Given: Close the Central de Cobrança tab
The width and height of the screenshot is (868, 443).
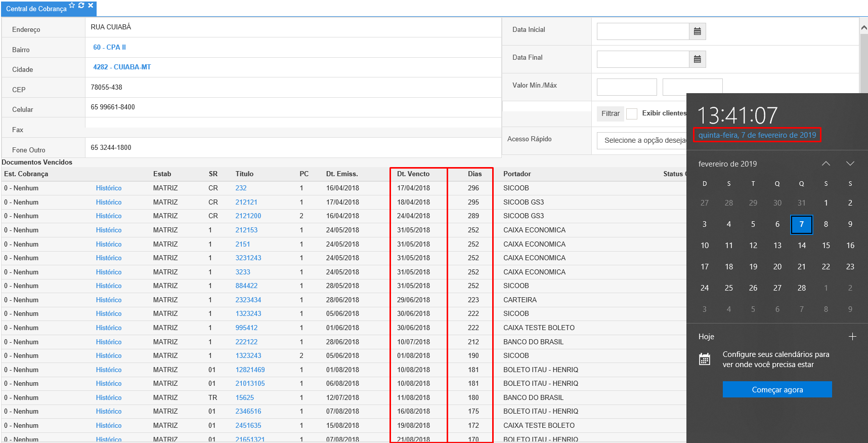Looking at the screenshot, I should 91,6.
